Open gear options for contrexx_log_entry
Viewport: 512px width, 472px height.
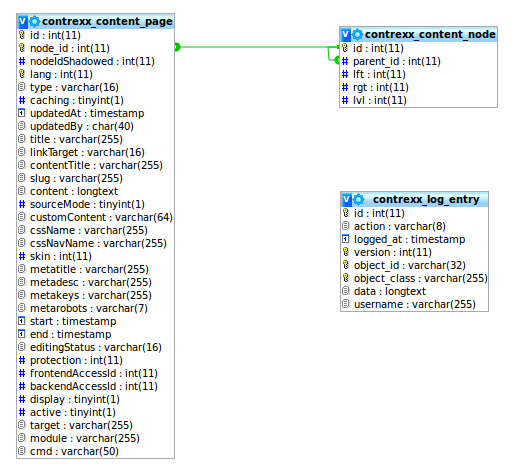click(x=359, y=199)
